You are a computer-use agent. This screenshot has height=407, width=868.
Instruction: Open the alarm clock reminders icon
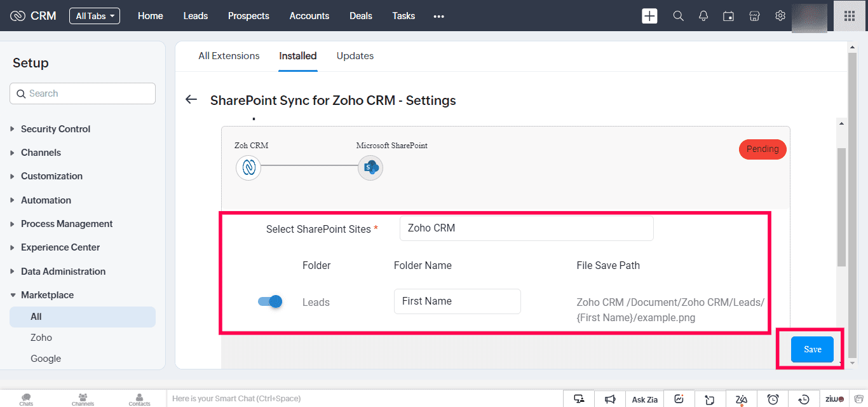pos(773,399)
